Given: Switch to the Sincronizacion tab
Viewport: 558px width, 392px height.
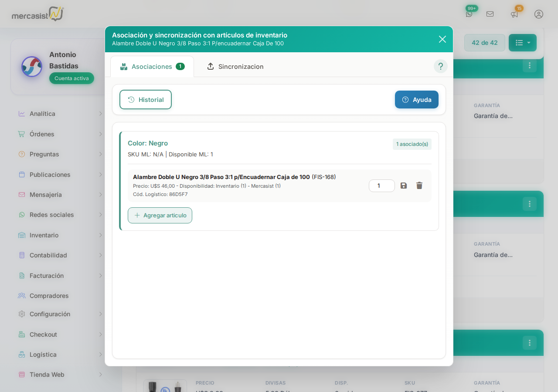Looking at the screenshot, I should 235,67.
